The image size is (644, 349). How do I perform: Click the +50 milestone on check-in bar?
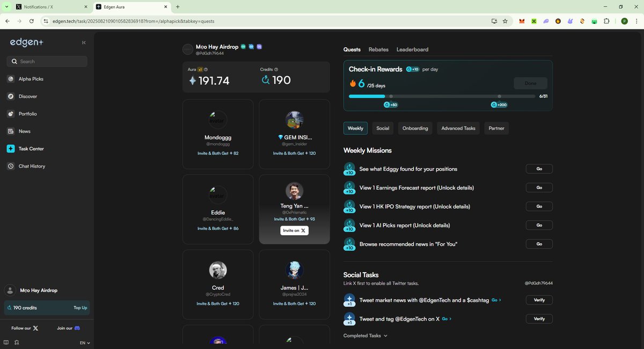(391, 105)
